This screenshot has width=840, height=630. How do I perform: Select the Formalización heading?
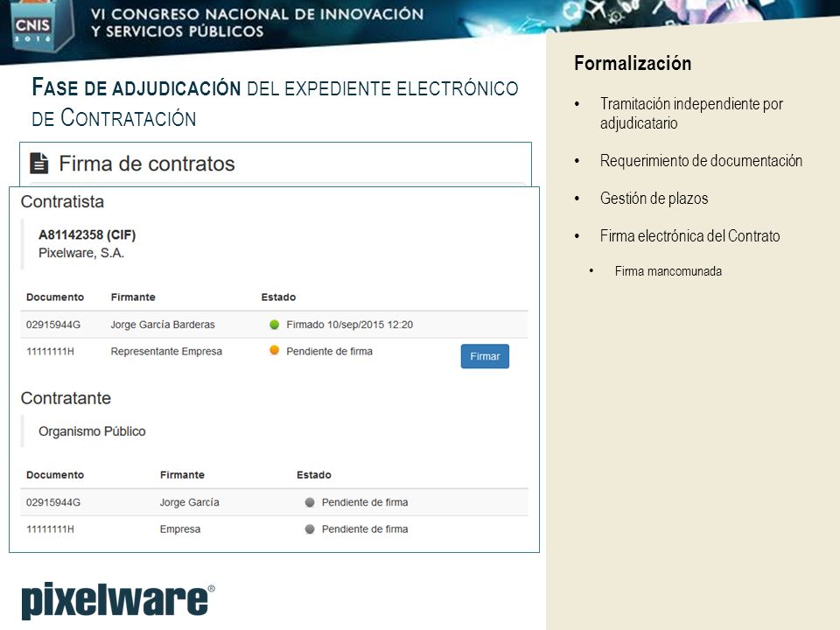coord(633,63)
